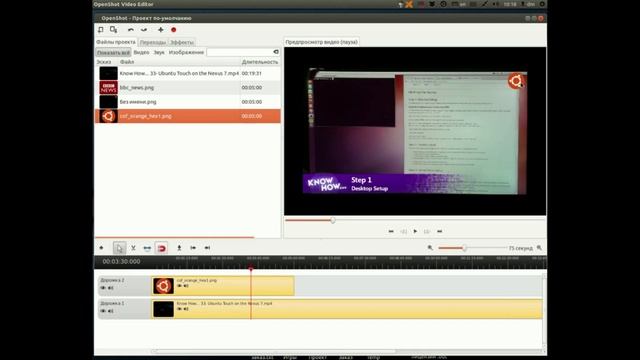
Task: Click the new project toolbar icon
Action: [x=101, y=30]
